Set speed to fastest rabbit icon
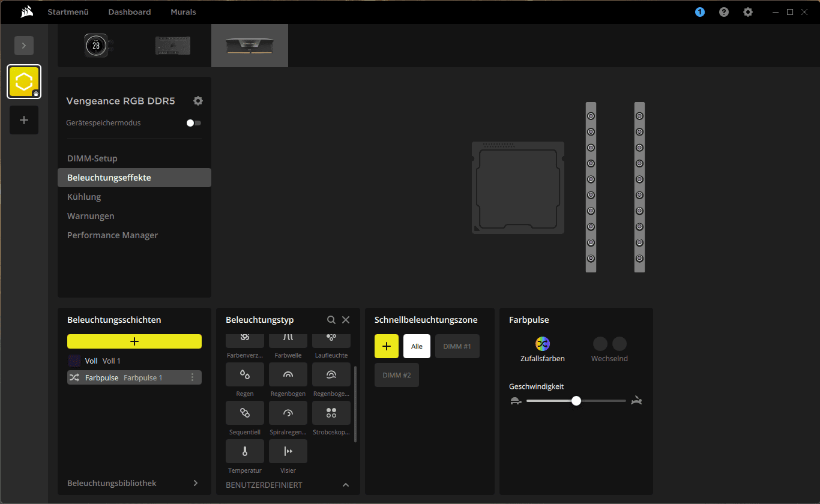The width and height of the screenshot is (820, 504). pyautogui.click(x=636, y=401)
